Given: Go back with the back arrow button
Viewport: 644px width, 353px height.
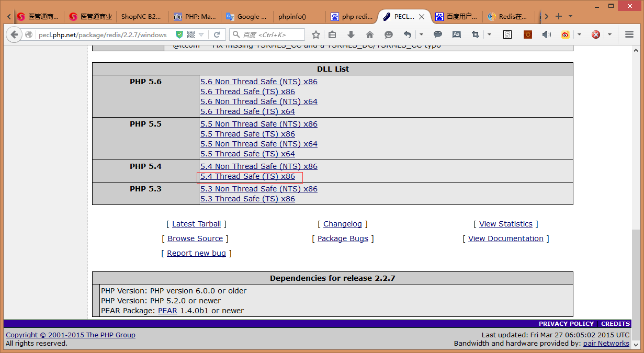Looking at the screenshot, I should point(15,35).
